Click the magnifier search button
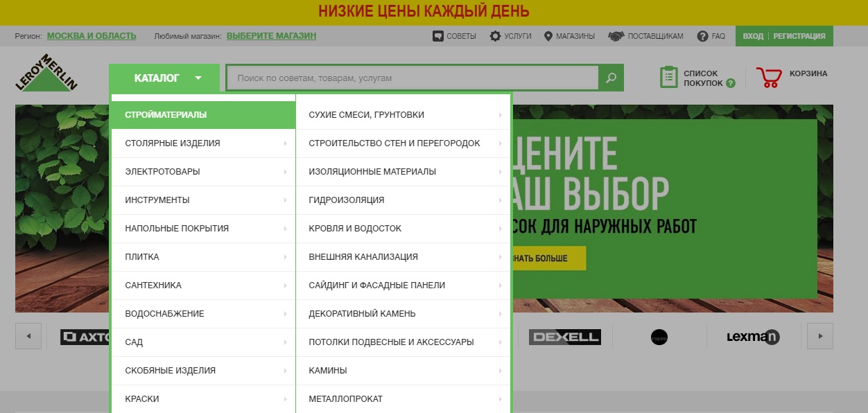Viewport: 868px width, 413px height. click(x=611, y=78)
